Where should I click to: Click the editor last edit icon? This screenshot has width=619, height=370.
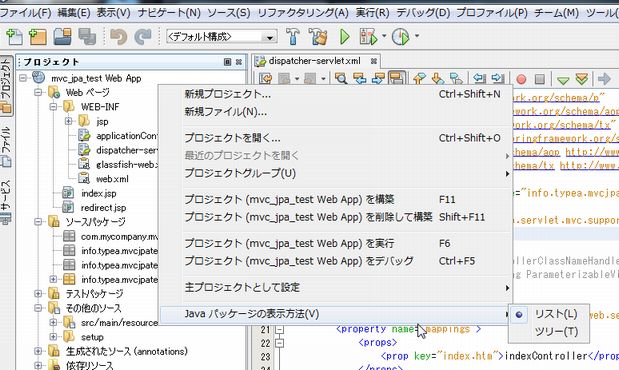(x=266, y=78)
